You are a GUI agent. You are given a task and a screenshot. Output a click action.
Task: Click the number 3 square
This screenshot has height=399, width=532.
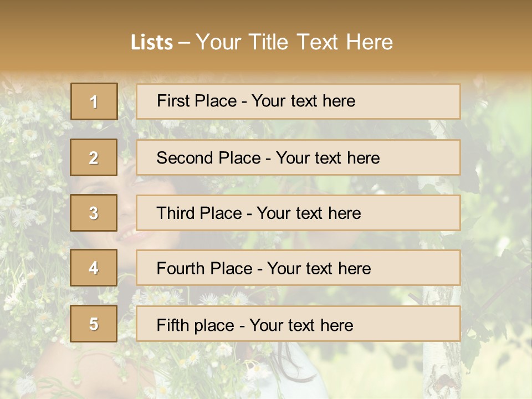coord(94,213)
